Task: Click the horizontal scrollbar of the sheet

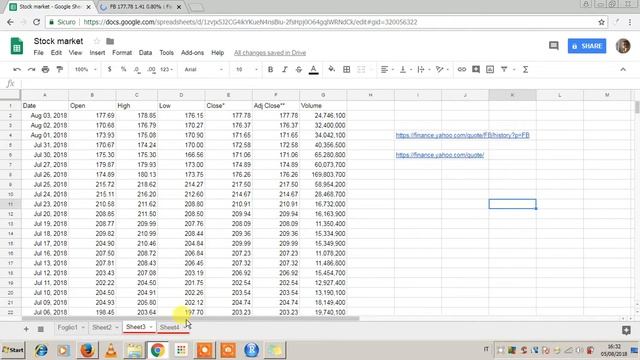Action: click(191, 318)
